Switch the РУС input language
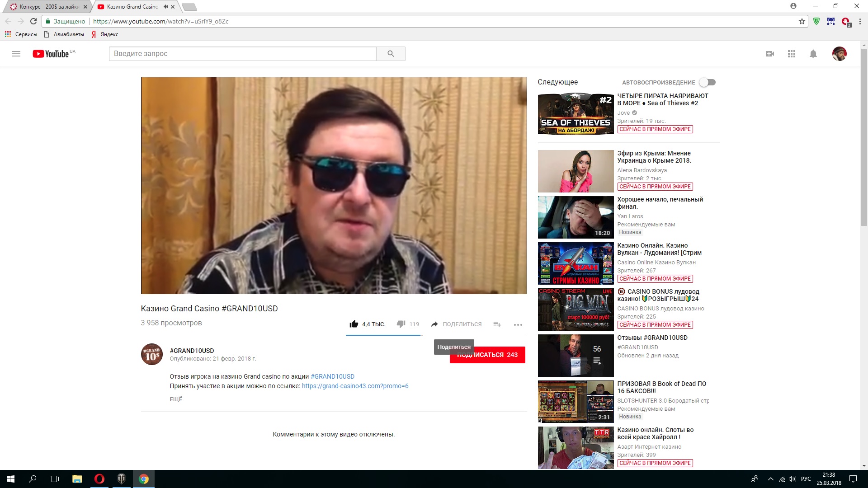This screenshot has height=488, width=868. [806, 479]
